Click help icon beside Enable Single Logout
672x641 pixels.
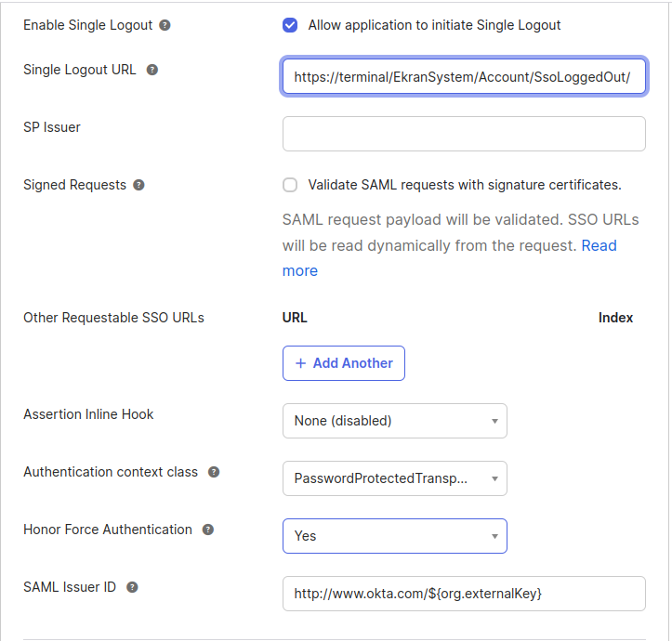[165, 25]
